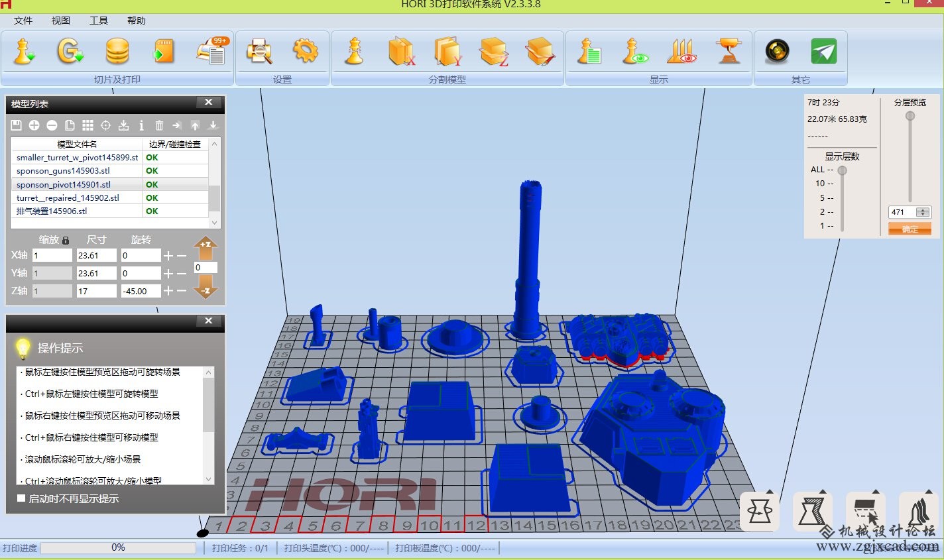Show model info with the i icon
944x560 pixels.
(x=141, y=125)
